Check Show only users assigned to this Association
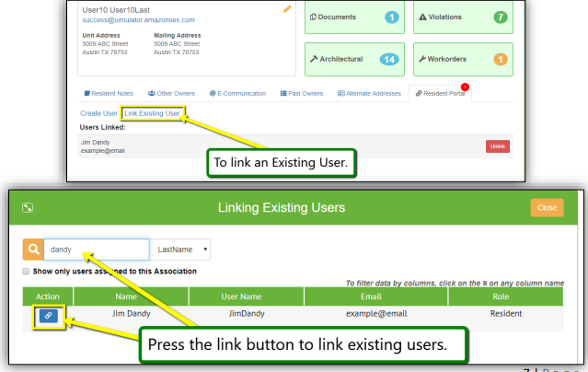 pyautogui.click(x=26, y=271)
